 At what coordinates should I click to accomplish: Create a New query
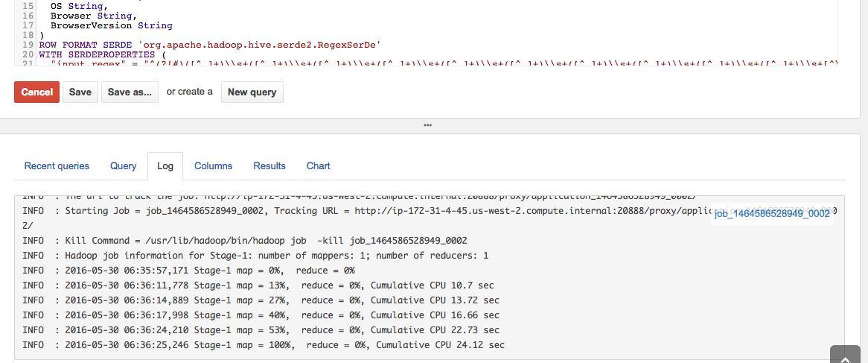252,92
